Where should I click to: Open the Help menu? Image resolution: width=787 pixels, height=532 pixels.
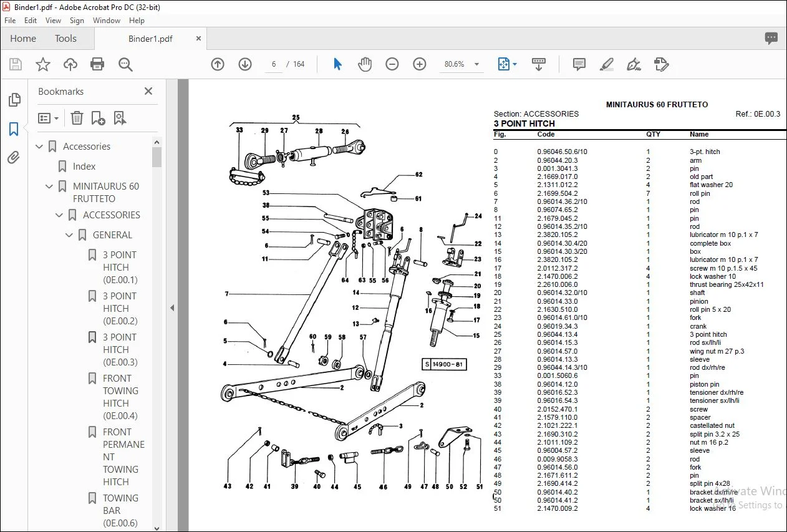pos(137,21)
